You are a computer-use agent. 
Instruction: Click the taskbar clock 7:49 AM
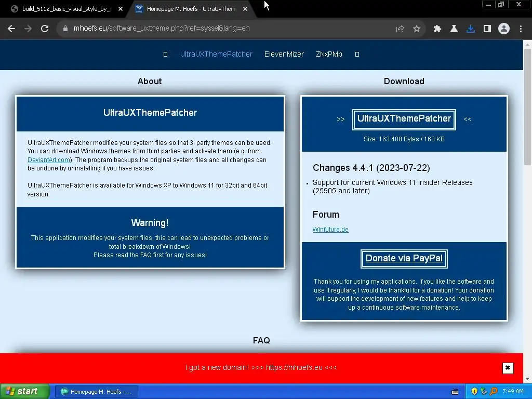[x=513, y=391]
